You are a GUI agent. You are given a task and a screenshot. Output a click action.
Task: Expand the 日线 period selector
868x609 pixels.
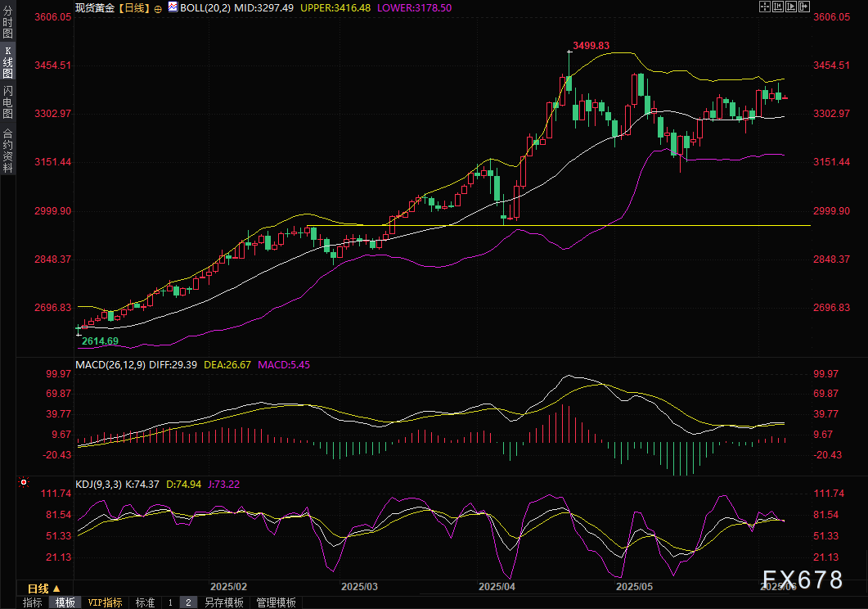[x=44, y=589]
